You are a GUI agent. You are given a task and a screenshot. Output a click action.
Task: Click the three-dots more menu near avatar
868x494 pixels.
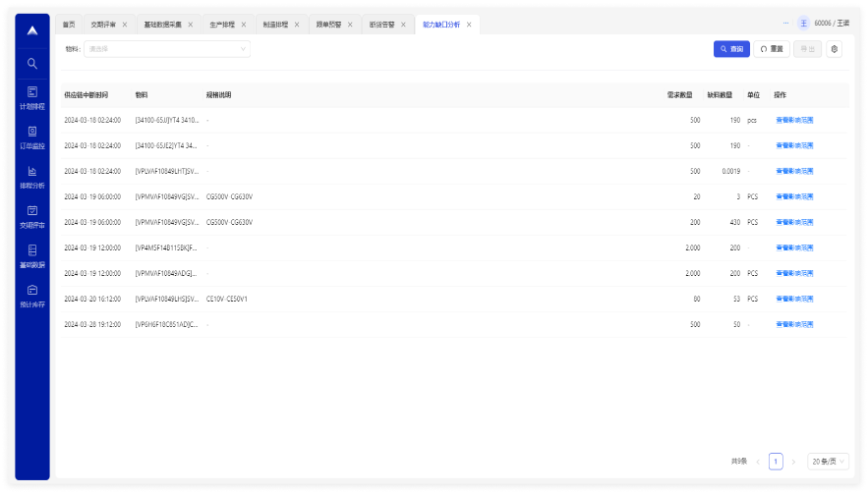[x=785, y=24]
